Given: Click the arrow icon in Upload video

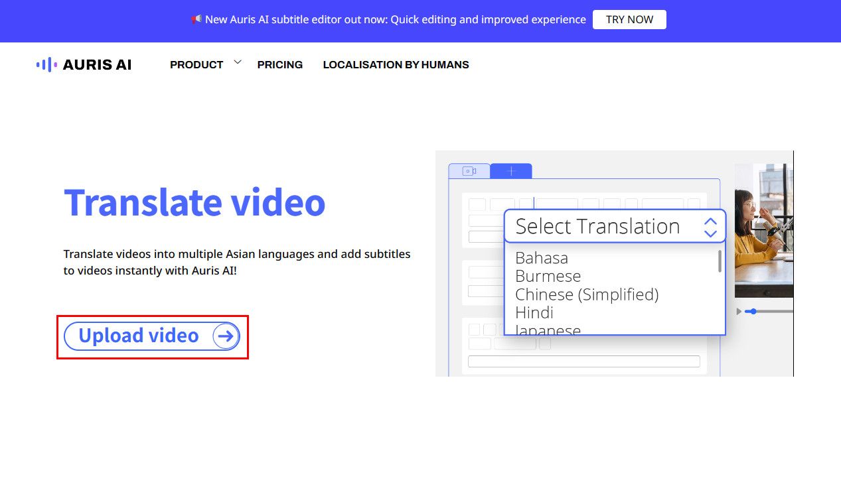Looking at the screenshot, I should 226,336.
